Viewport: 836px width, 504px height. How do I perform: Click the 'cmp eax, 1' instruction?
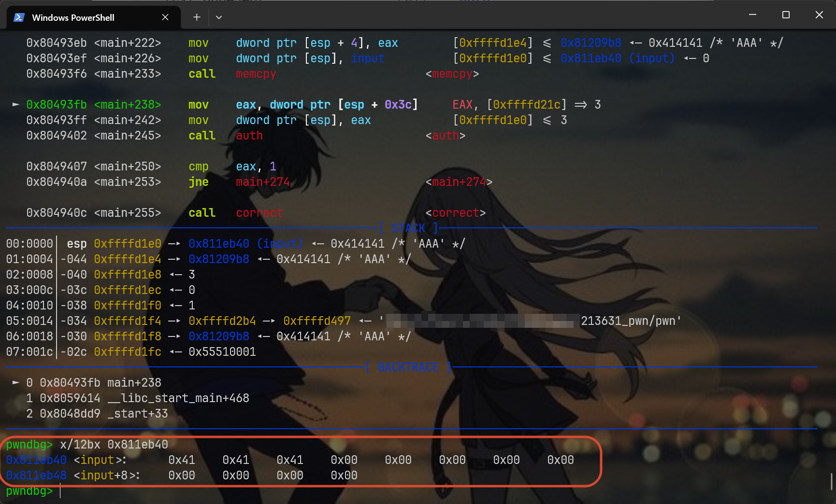232,167
